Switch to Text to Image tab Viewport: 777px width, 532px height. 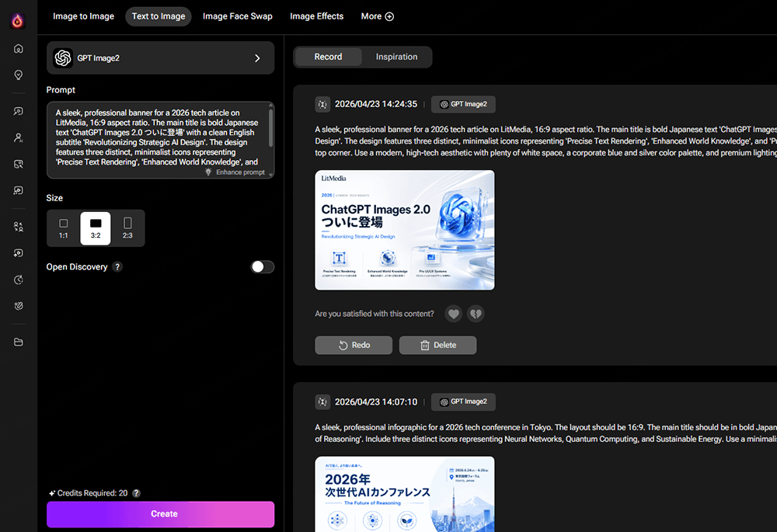pyautogui.click(x=159, y=16)
